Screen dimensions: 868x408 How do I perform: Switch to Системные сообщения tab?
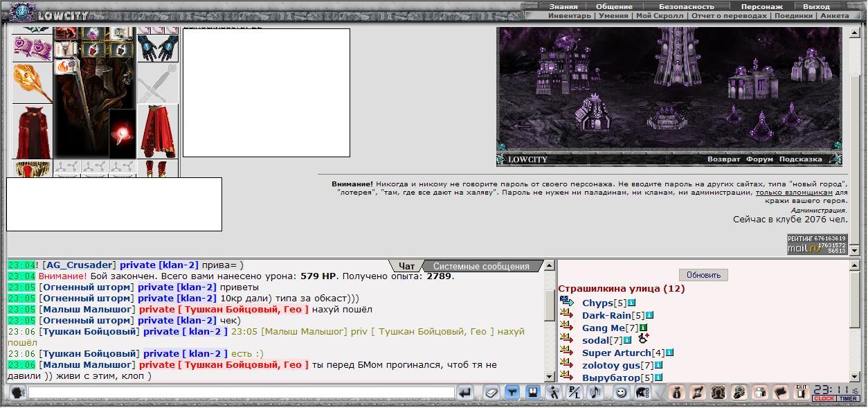pos(481,266)
